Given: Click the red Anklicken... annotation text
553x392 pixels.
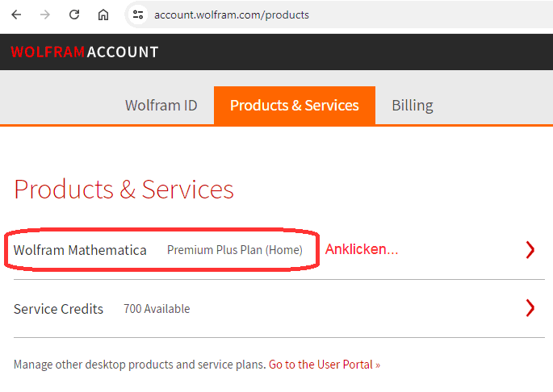Looking at the screenshot, I should coord(362,249).
